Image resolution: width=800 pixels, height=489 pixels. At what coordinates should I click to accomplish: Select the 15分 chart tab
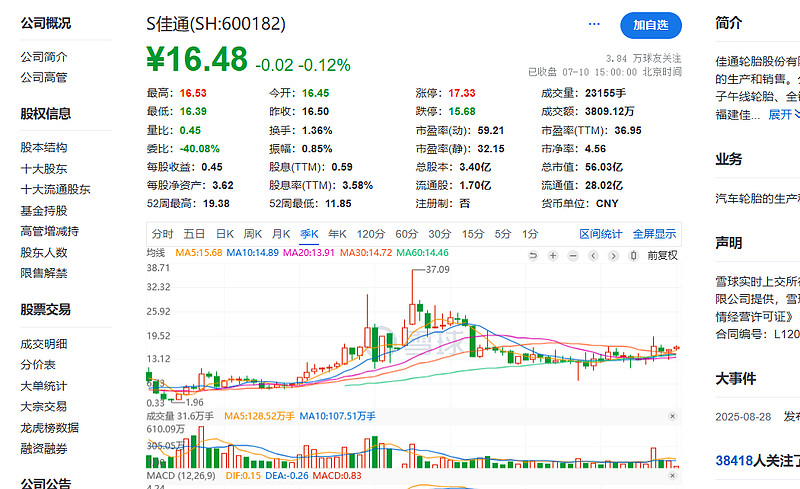(x=472, y=234)
